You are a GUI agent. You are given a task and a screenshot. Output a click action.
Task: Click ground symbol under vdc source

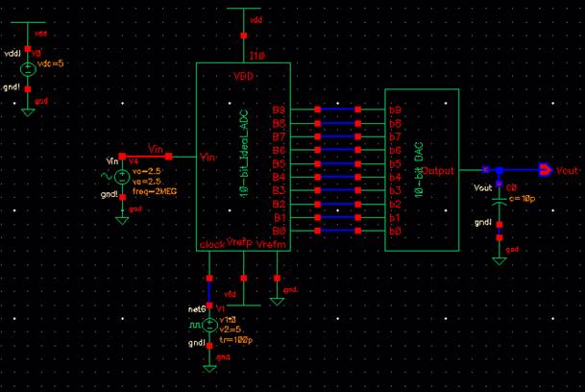coord(28,112)
